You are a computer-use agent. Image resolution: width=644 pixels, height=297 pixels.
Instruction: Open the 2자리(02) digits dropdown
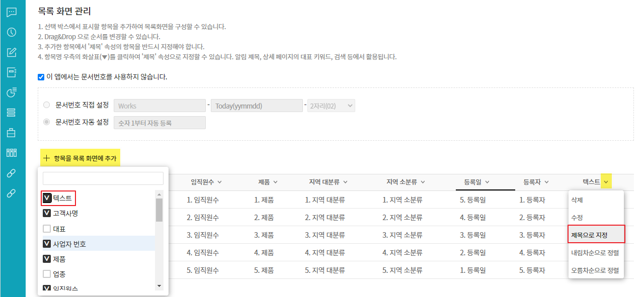coord(331,106)
